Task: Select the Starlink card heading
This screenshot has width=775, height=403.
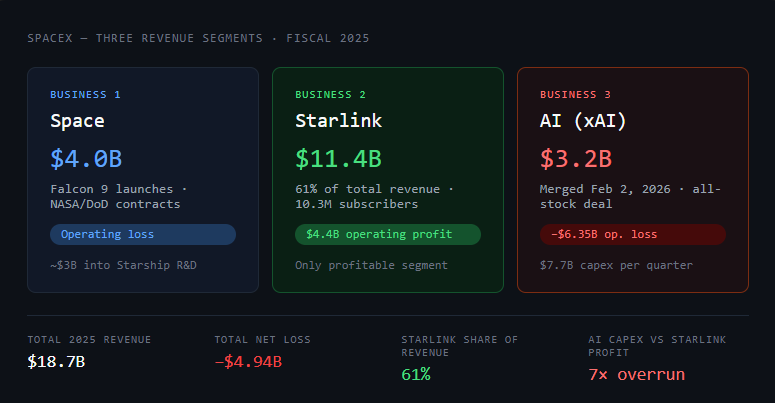Action: [x=339, y=121]
